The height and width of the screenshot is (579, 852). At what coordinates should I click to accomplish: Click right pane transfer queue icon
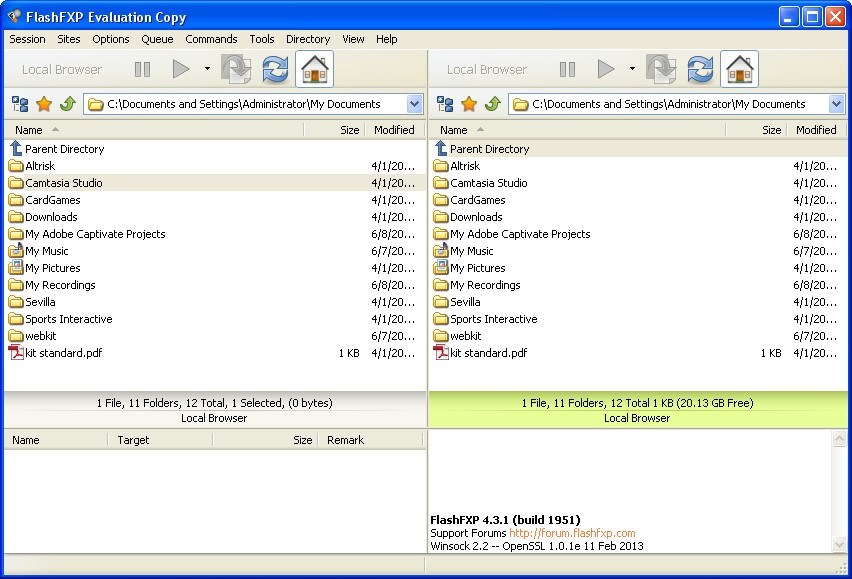click(660, 69)
